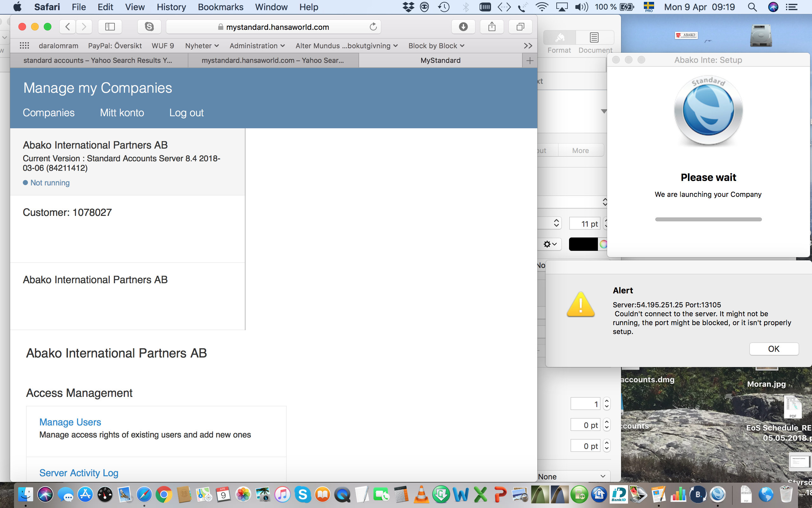Go forward with Safari's forward arrow
Viewport: 812px width, 508px height.
point(84,27)
